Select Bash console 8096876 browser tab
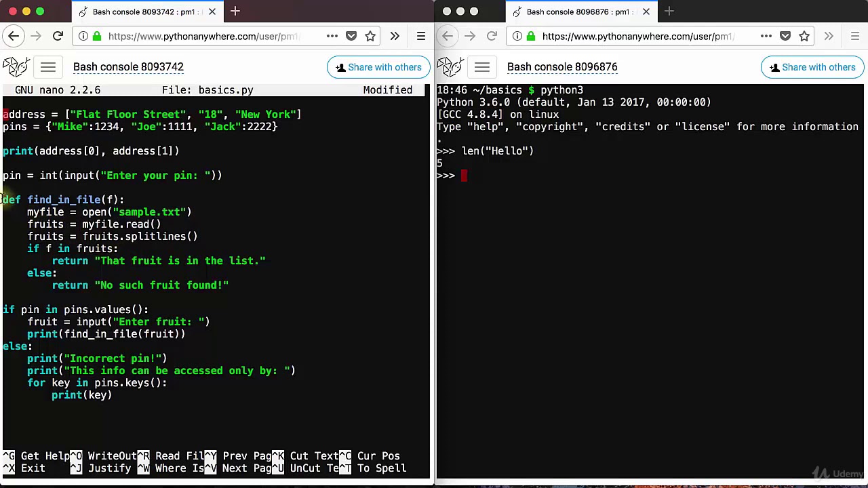 (581, 12)
